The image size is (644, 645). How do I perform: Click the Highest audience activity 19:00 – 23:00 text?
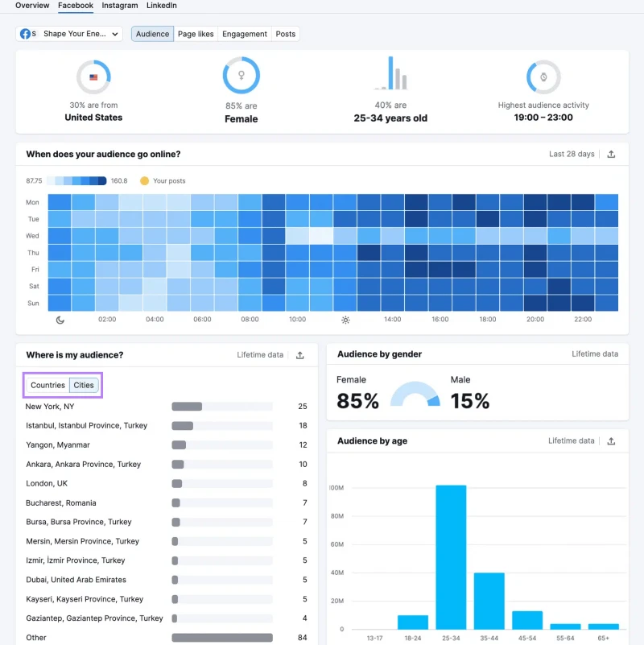[543, 111]
